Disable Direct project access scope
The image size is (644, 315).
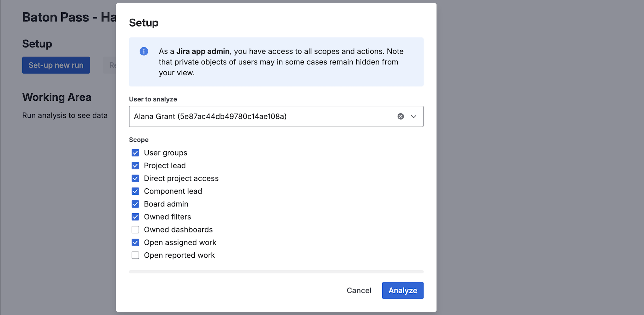[x=135, y=178]
